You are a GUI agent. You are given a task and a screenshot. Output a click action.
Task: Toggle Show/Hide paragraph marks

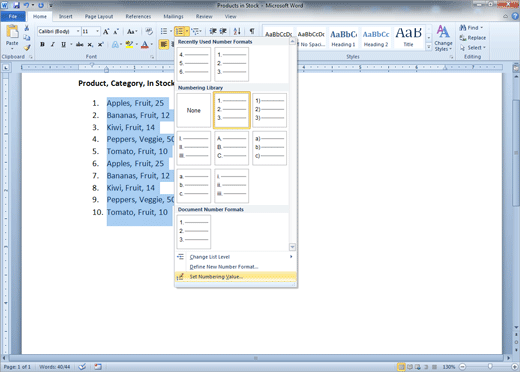[x=252, y=31]
